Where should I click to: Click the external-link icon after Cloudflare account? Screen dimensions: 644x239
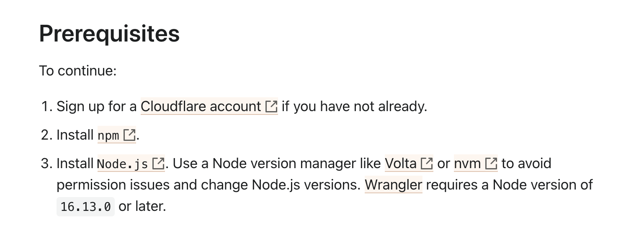(271, 107)
